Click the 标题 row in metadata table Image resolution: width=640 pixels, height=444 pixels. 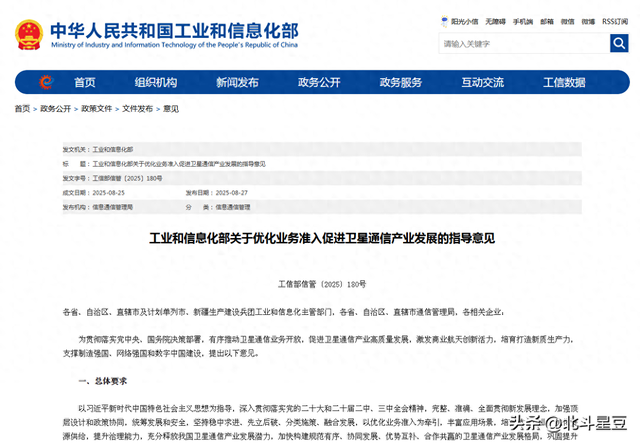click(322, 164)
